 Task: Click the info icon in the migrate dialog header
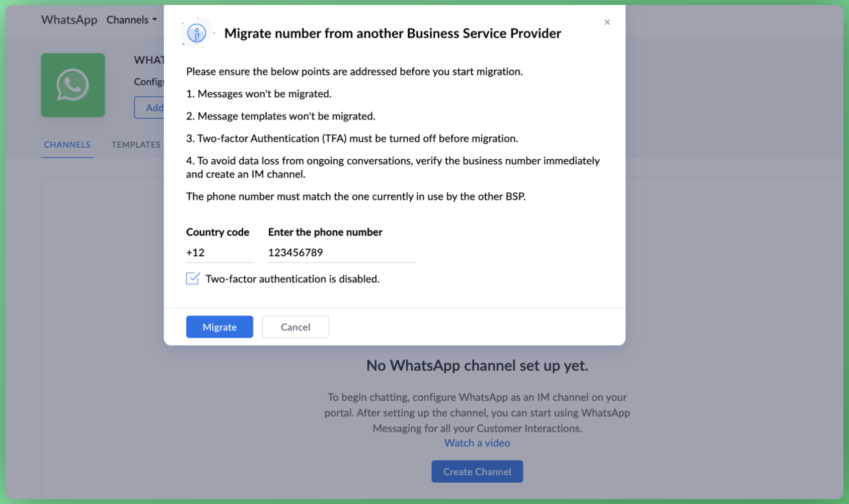(196, 33)
